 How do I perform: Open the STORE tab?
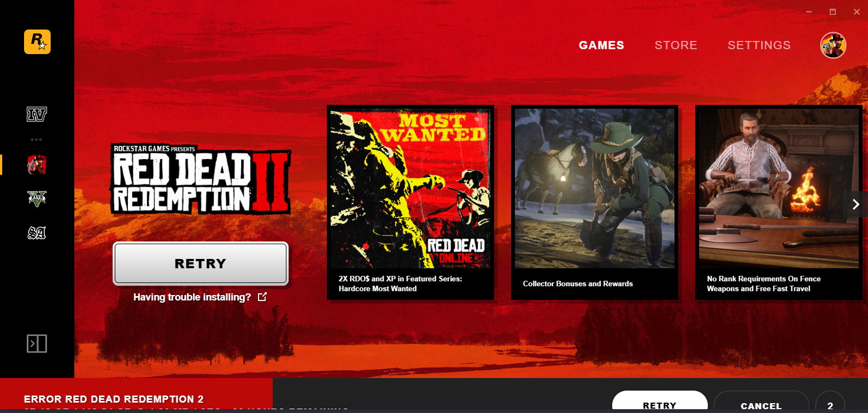coord(676,45)
